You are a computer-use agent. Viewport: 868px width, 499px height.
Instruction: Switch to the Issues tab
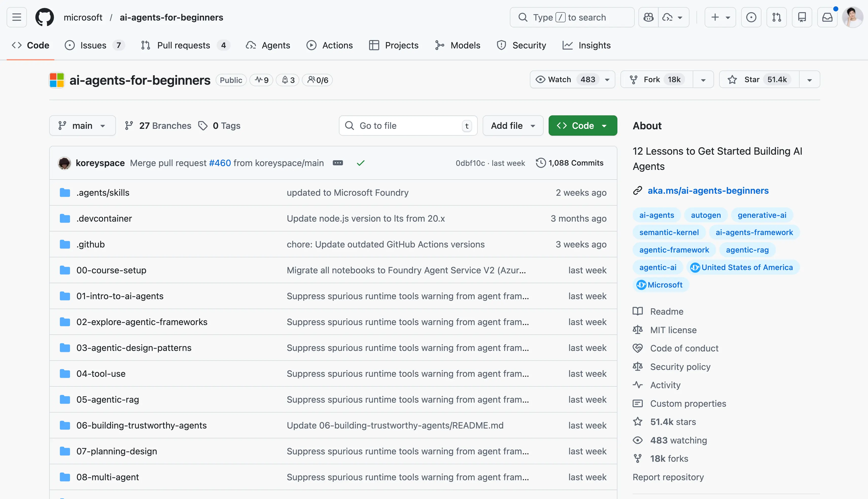coord(93,45)
